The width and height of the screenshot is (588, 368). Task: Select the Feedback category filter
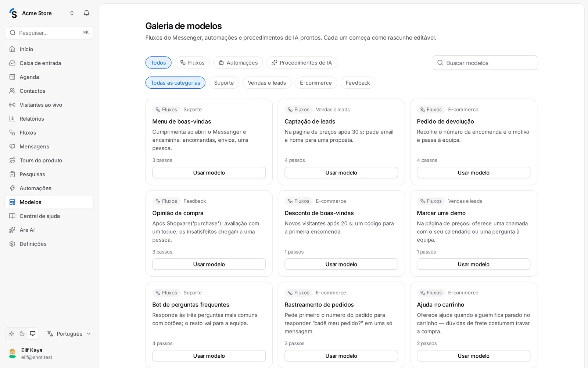click(358, 83)
